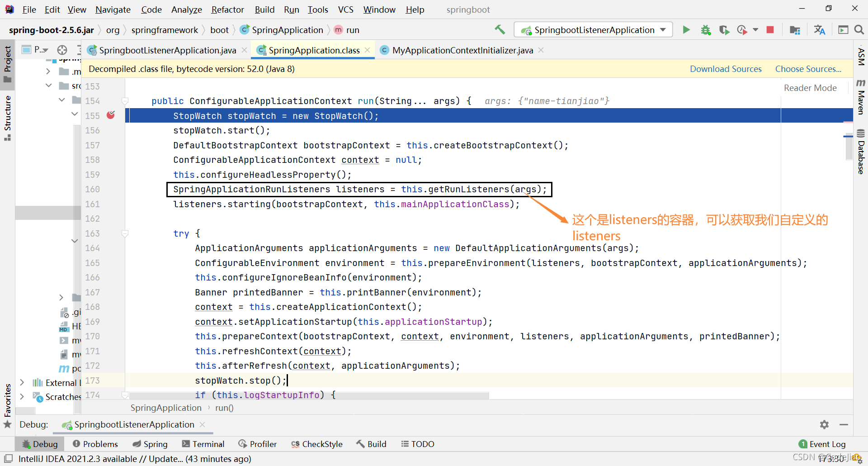Fold the try block at line 163
868x466 pixels.
tap(125, 233)
